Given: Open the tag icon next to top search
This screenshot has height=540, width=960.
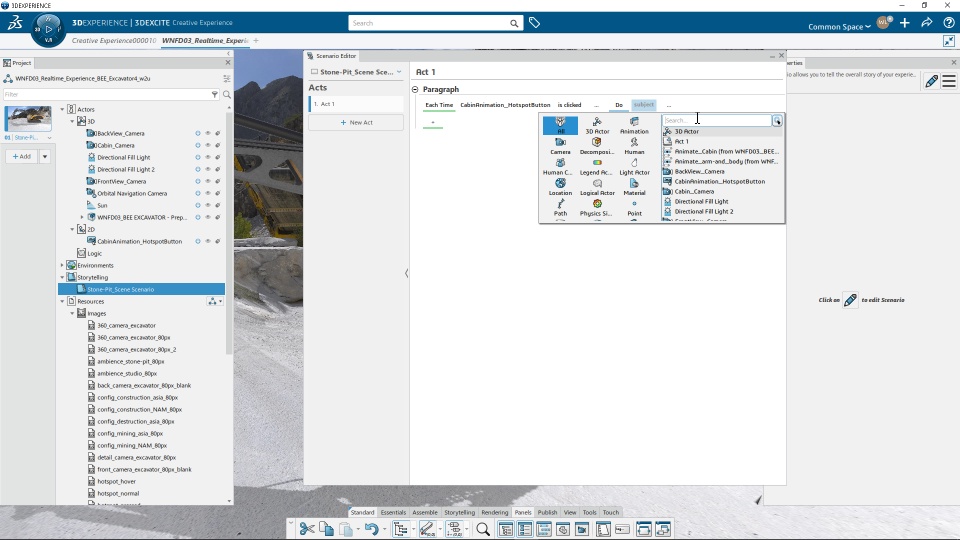Looking at the screenshot, I should pos(534,23).
